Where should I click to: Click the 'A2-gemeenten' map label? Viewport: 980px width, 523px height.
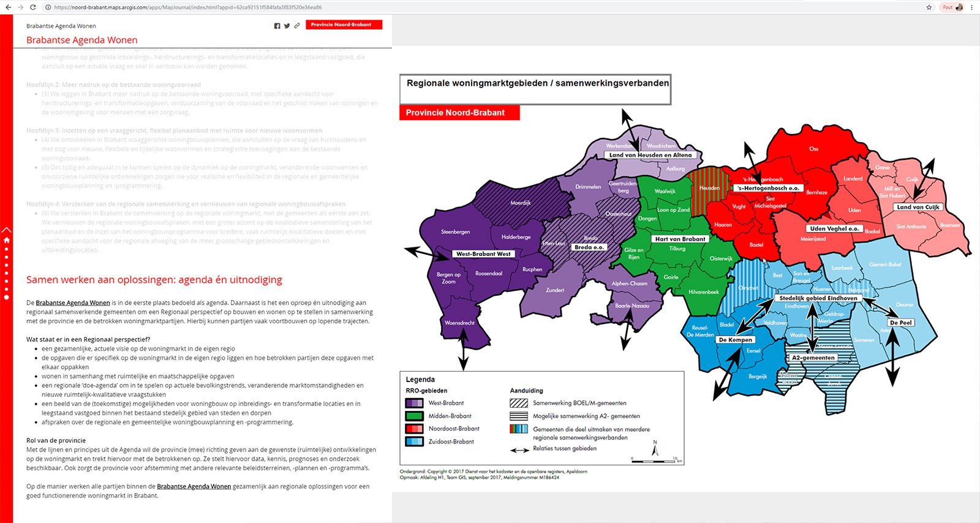click(813, 358)
